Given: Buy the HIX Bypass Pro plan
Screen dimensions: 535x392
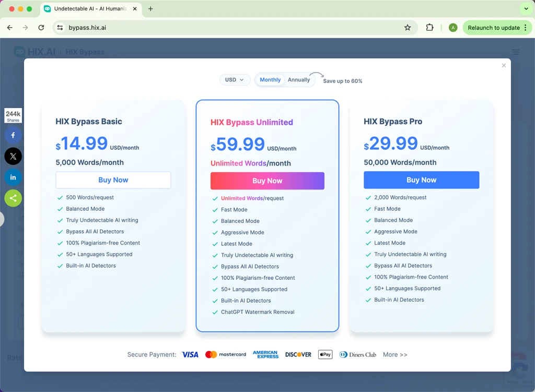Looking at the screenshot, I should point(422,180).
